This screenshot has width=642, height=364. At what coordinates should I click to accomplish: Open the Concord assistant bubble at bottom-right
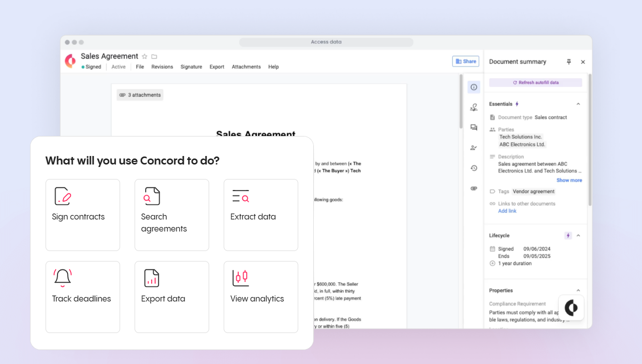571,307
